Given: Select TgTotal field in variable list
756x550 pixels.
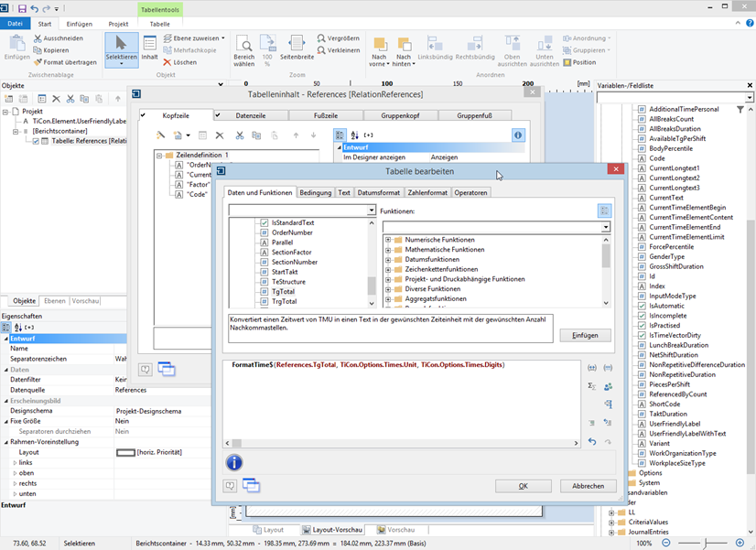Looking at the screenshot, I should 285,291.
